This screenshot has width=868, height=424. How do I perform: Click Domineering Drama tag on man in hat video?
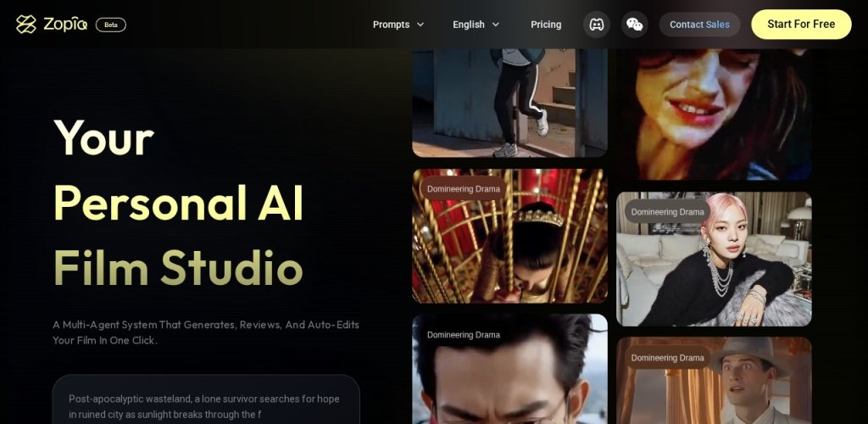pos(668,358)
